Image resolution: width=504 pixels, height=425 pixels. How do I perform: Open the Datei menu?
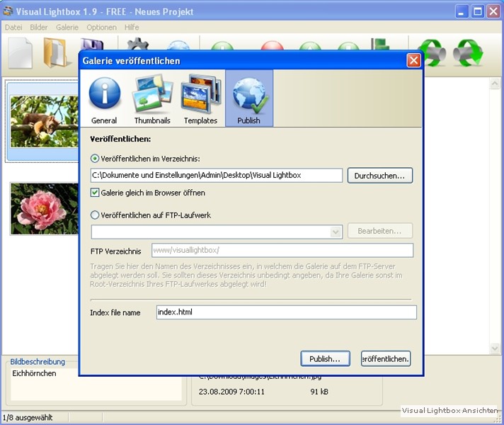click(x=13, y=28)
